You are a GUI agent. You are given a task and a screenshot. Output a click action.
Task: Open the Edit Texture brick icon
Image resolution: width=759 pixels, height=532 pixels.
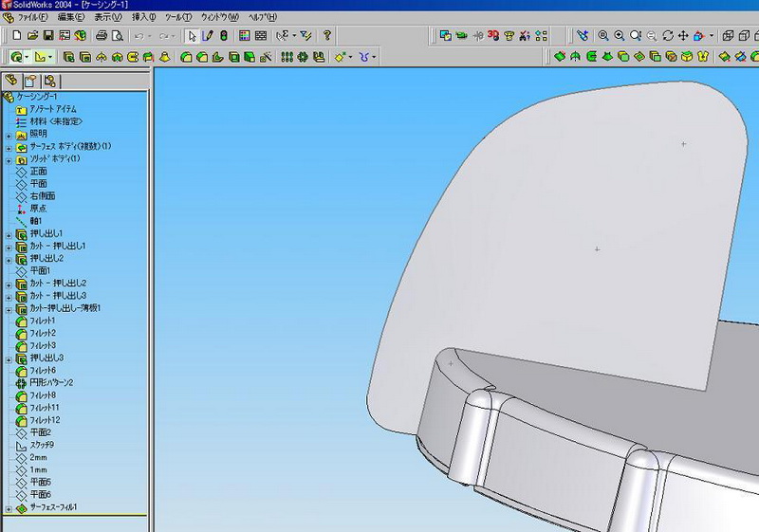[260, 35]
